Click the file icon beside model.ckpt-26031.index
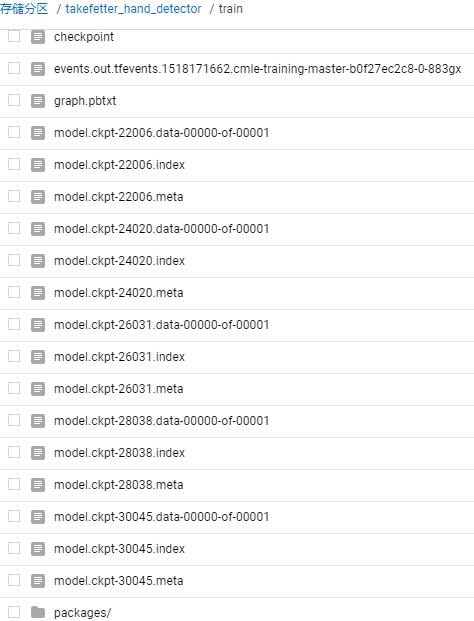 (x=38, y=357)
